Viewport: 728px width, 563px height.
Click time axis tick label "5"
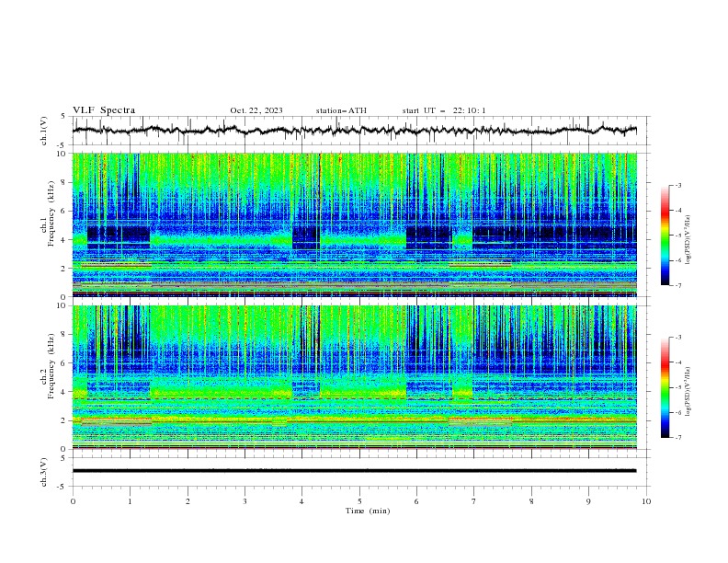[359, 501]
